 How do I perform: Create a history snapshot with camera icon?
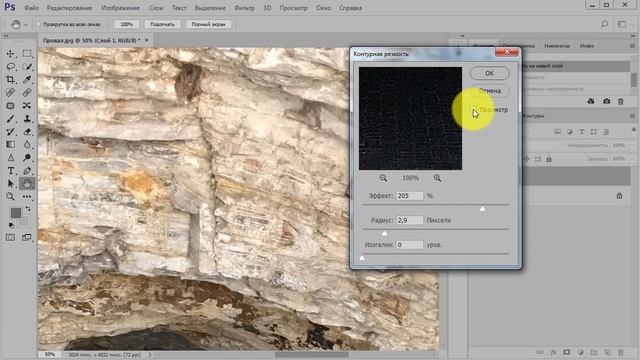pos(607,101)
